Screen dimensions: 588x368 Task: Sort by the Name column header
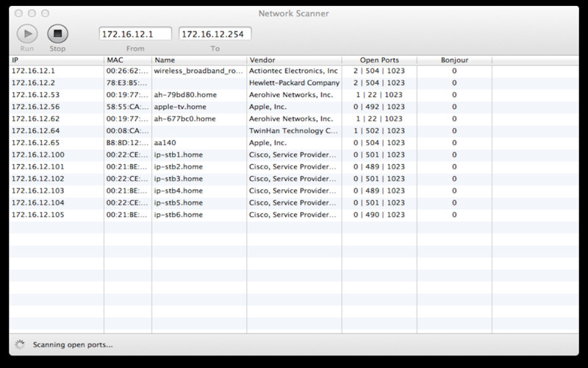pos(198,60)
